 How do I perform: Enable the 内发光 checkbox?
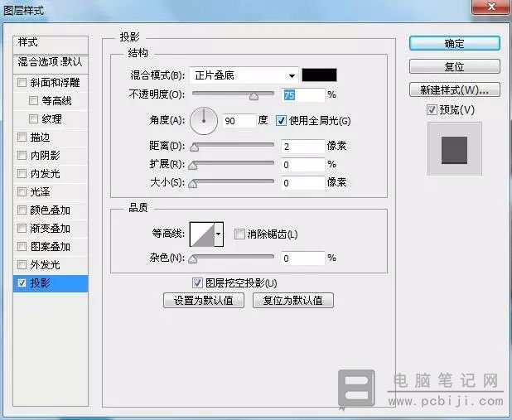coord(22,173)
